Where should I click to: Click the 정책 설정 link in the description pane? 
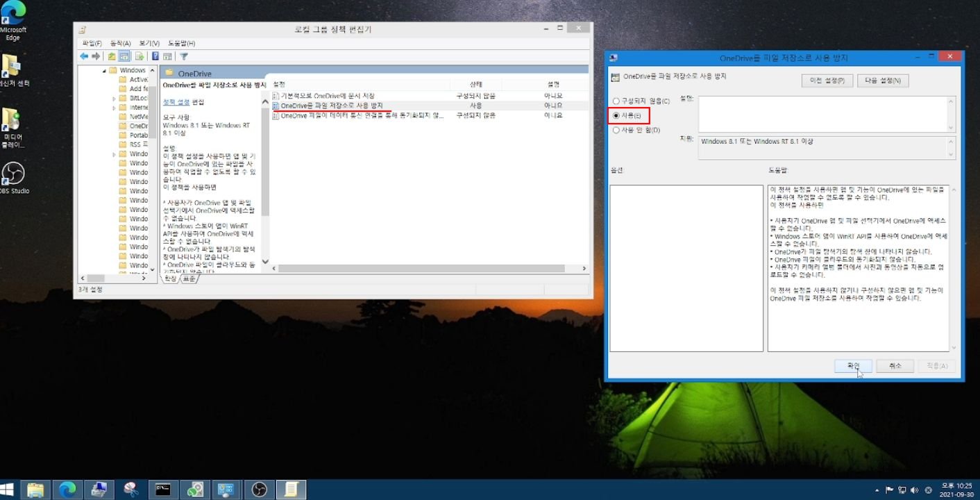pyautogui.click(x=176, y=102)
